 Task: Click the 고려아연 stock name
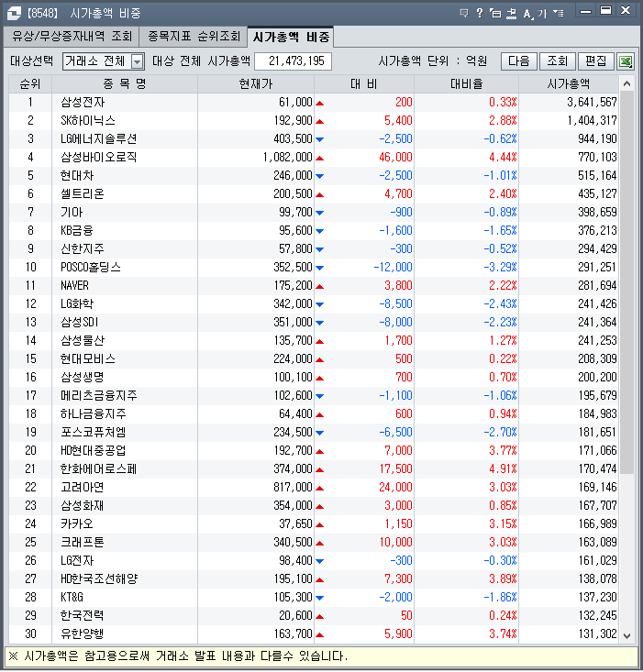[x=83, y=487]
